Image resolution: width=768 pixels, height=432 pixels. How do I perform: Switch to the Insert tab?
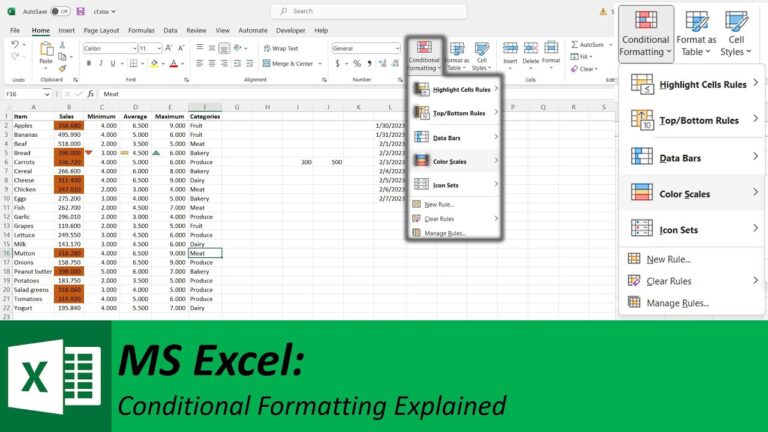[x=67, y=30]
